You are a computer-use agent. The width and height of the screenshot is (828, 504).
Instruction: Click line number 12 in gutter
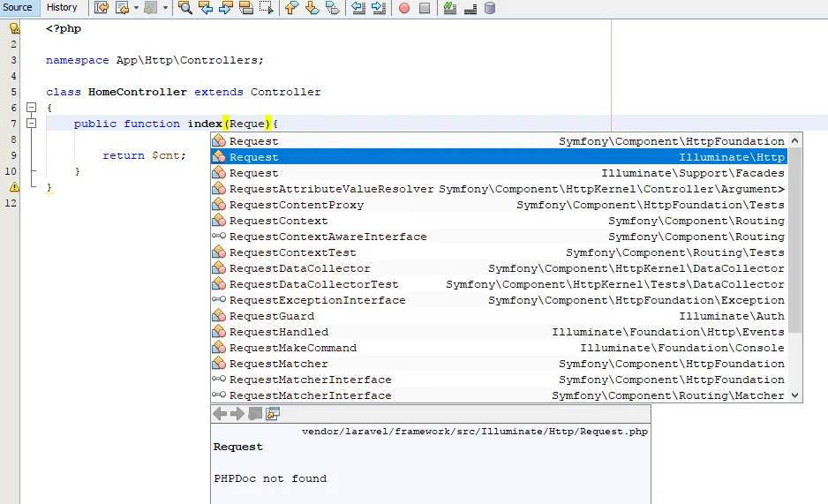click(11, 203)
